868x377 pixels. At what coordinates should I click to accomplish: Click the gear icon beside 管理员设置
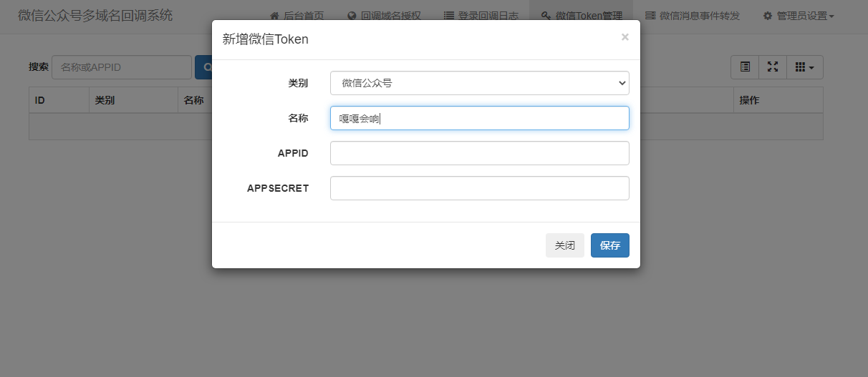(768, 16)
